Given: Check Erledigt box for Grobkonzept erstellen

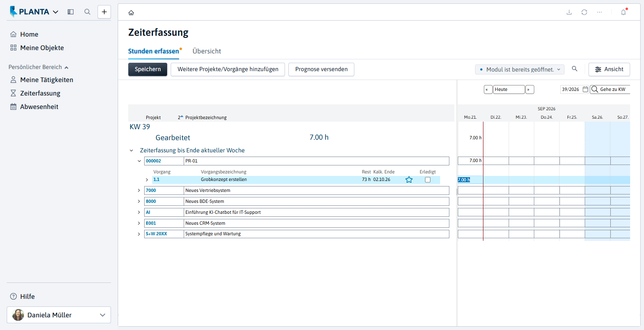Looking at the screenshot, I should pyautogui.click(x=428, y=180).
